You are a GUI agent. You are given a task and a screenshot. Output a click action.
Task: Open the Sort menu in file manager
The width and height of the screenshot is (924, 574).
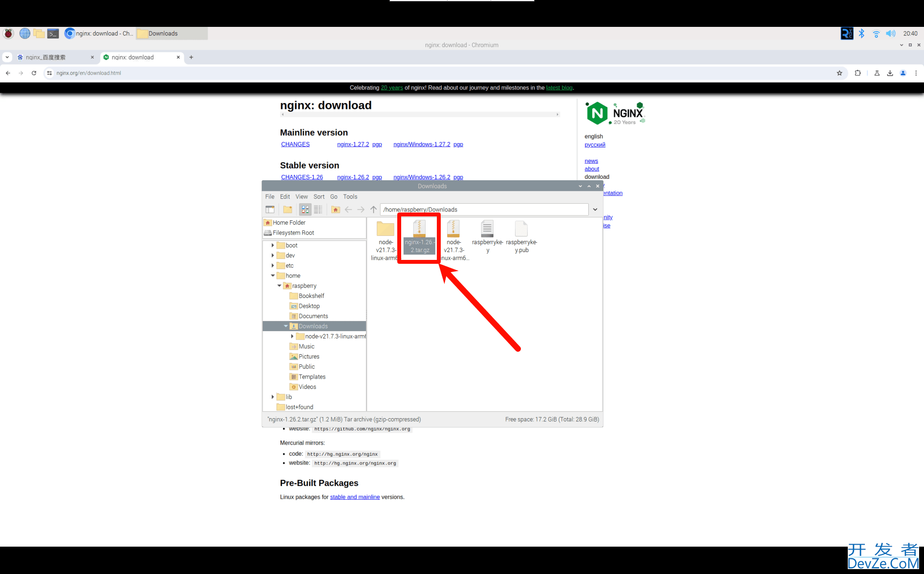tap(319, 196)
